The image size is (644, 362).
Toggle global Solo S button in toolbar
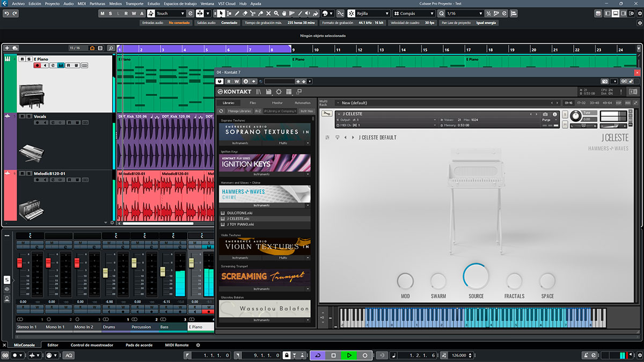tap(111, 13)
